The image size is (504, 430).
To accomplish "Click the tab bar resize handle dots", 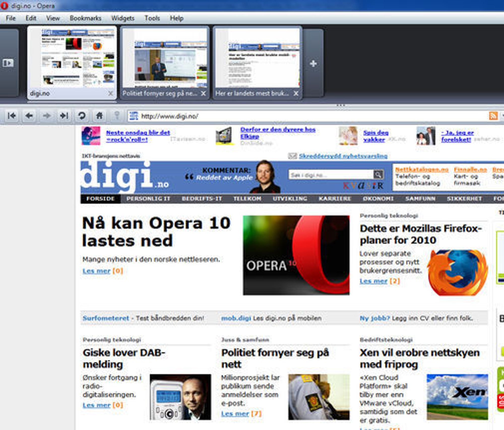I will point(340,105).
